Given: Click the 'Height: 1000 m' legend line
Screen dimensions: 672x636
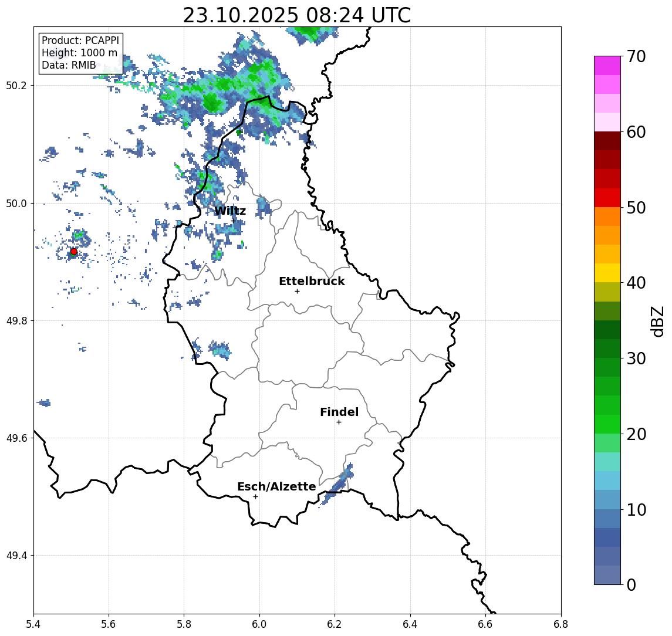Looking at the screenshot, I should (79, 53).
